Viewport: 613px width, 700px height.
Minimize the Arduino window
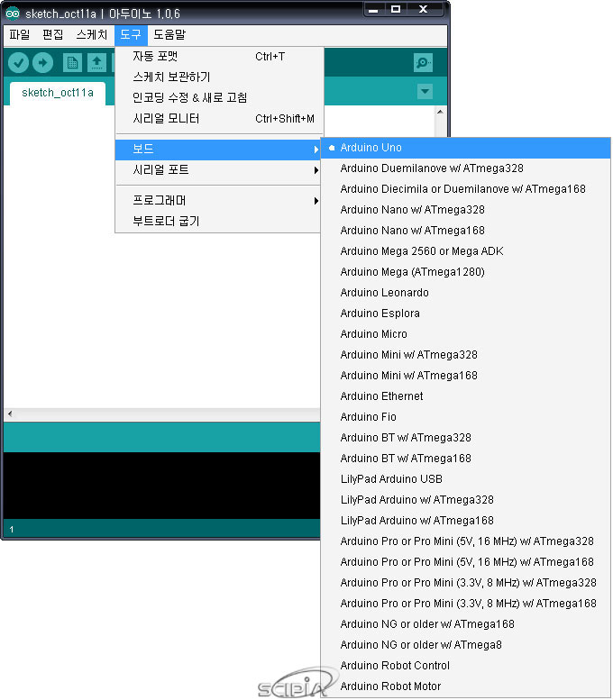[373, 9]
